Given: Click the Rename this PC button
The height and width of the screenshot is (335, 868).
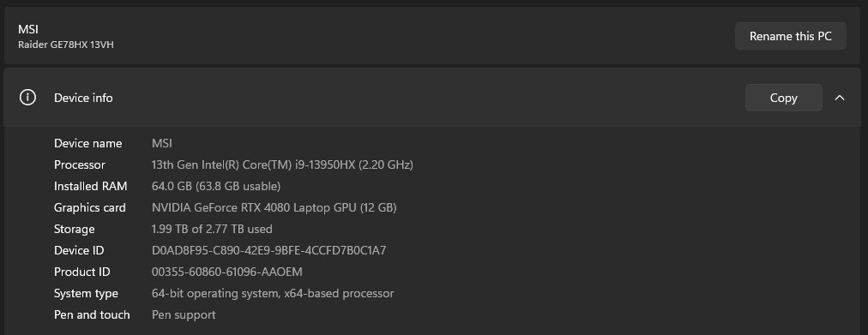Looking at the screenshot, I should pos(791,36).
